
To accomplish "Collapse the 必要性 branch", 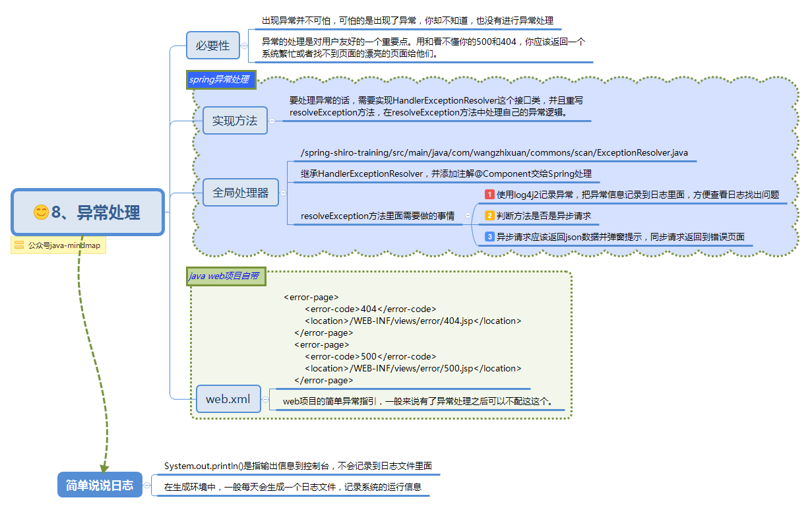I will (244, 46).
